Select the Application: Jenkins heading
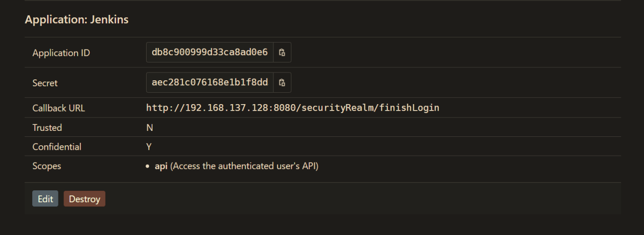Image resolution: width=644 pixels, height=235 pixels. point(77,20)
